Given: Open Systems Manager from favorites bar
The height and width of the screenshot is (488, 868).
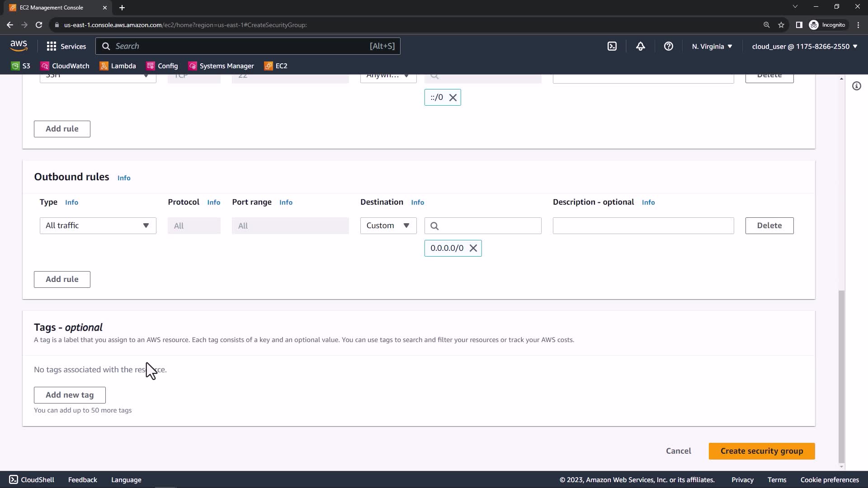Looking at the screenshot, I should coord(221,66).
